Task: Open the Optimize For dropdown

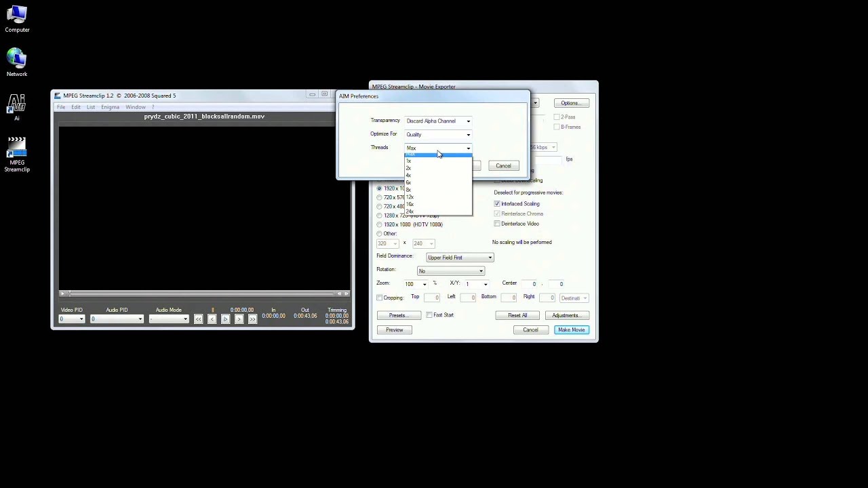Action: click(438, 135)
